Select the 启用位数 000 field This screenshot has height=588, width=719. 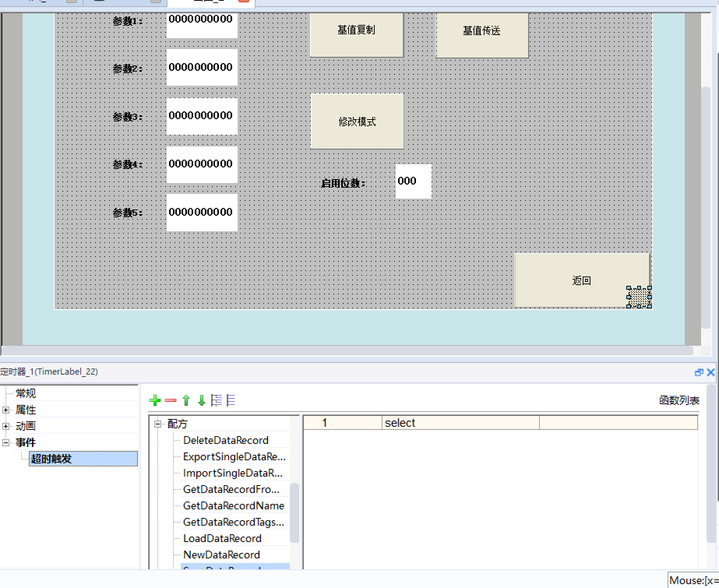(414, 181)
